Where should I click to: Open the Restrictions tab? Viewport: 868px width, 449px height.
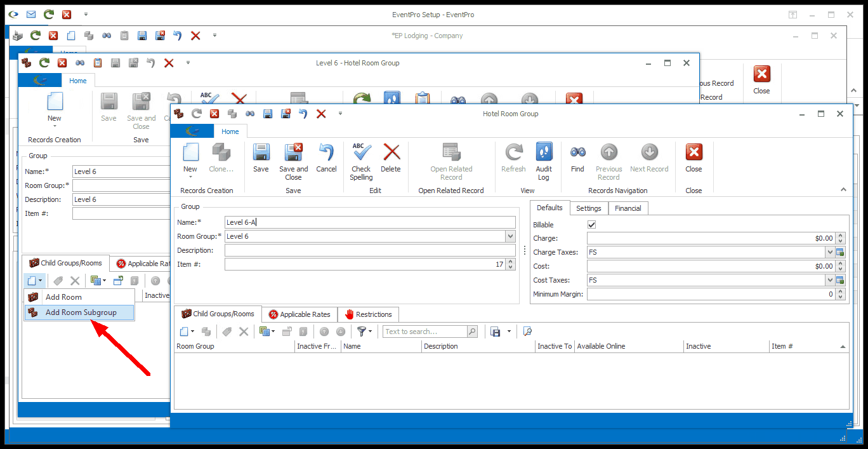(368, 314)
